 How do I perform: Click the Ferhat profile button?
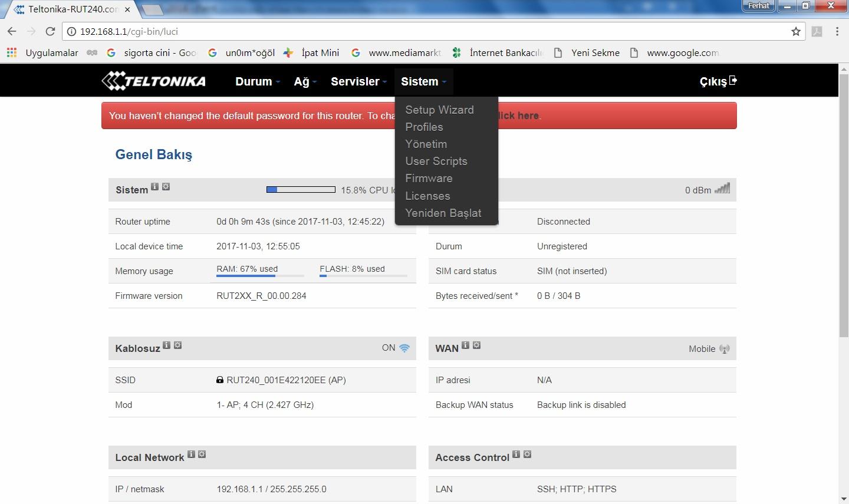tap(759, 6)
